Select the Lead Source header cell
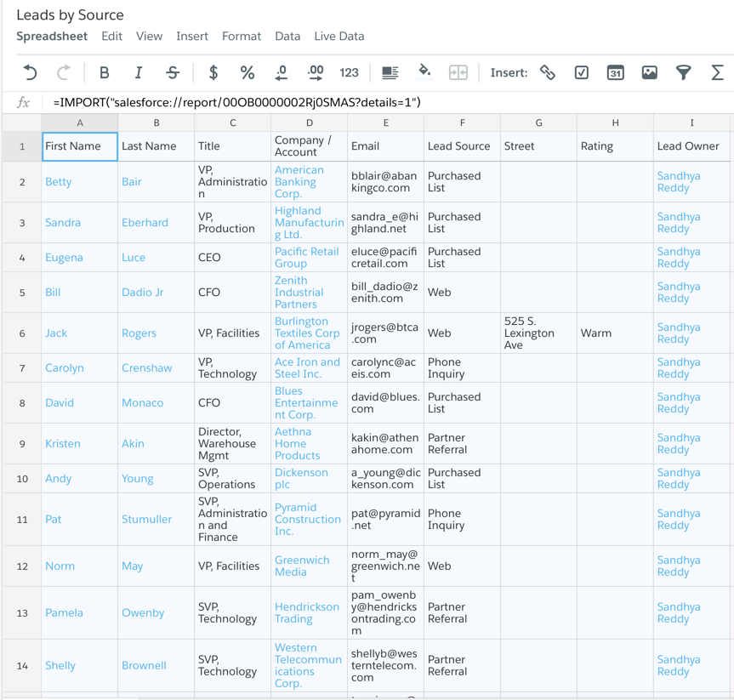This screenshot has height=700, width=734. pos(462,146)
